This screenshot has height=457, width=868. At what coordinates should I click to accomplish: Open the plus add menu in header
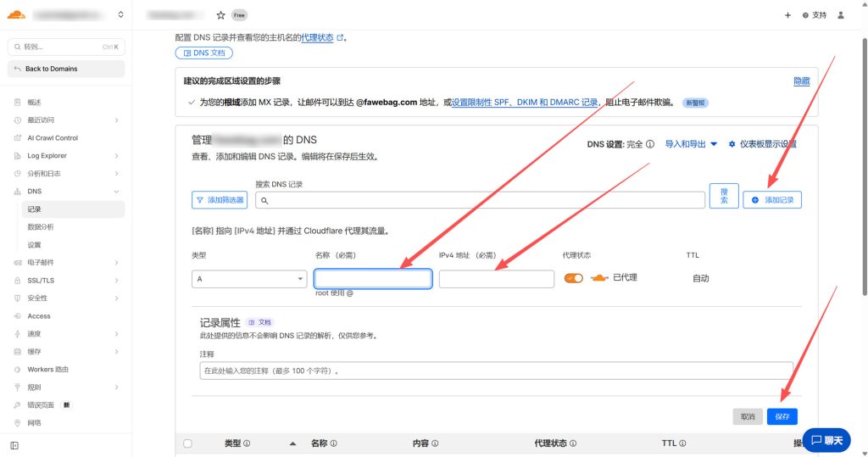(787, 15)
